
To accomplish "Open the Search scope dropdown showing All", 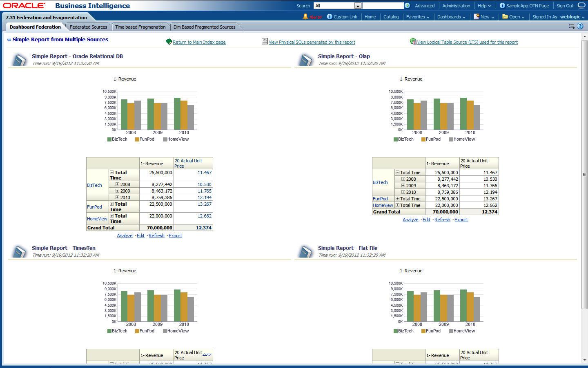I will (337, 6).
